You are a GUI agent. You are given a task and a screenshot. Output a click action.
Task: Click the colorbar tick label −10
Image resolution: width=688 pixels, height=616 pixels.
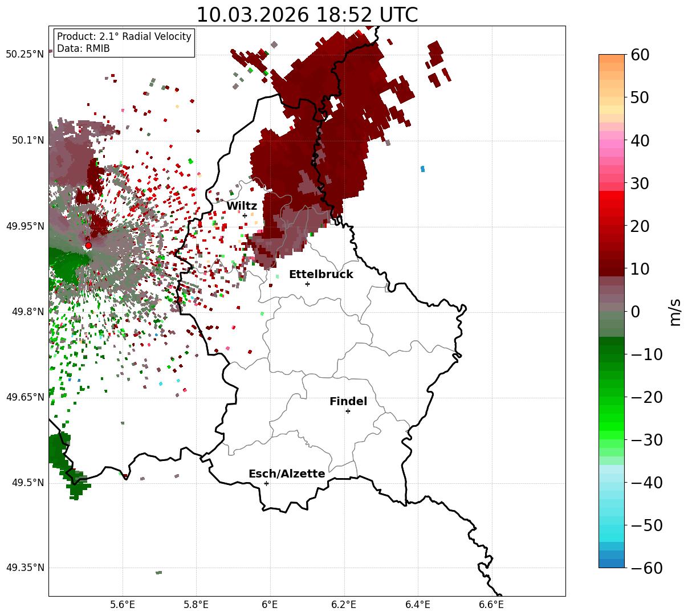coord(646,354)
